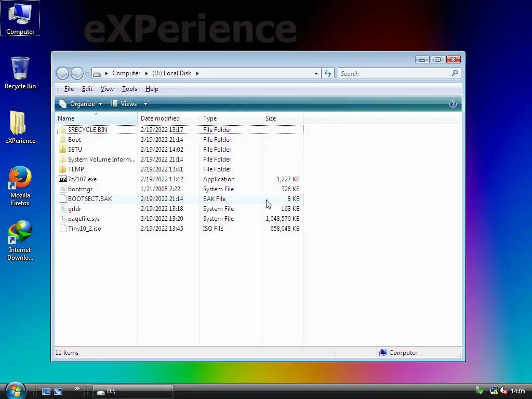Click the muted volume tray icon
The height and width of the screenshot is (399, 532).
click(x=503, y=391)
